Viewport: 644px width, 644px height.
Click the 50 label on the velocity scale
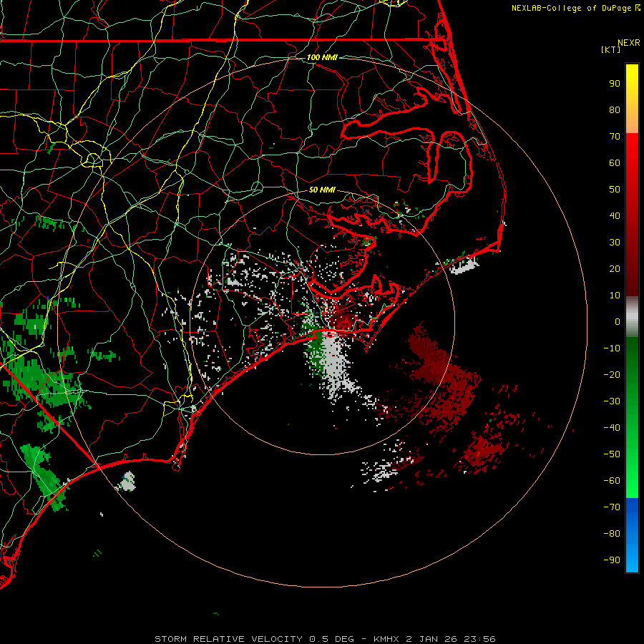point(615,190)
